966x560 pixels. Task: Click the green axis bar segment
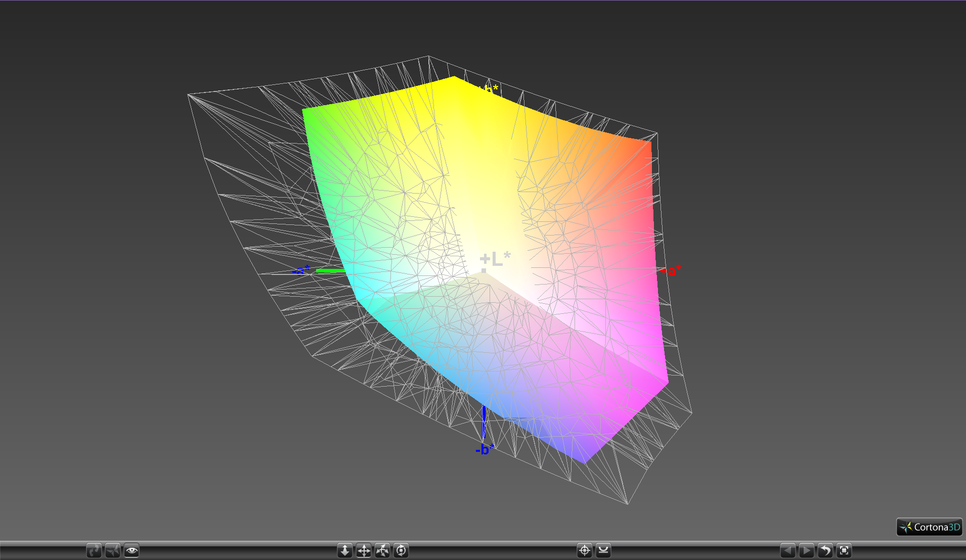(330, 271)
